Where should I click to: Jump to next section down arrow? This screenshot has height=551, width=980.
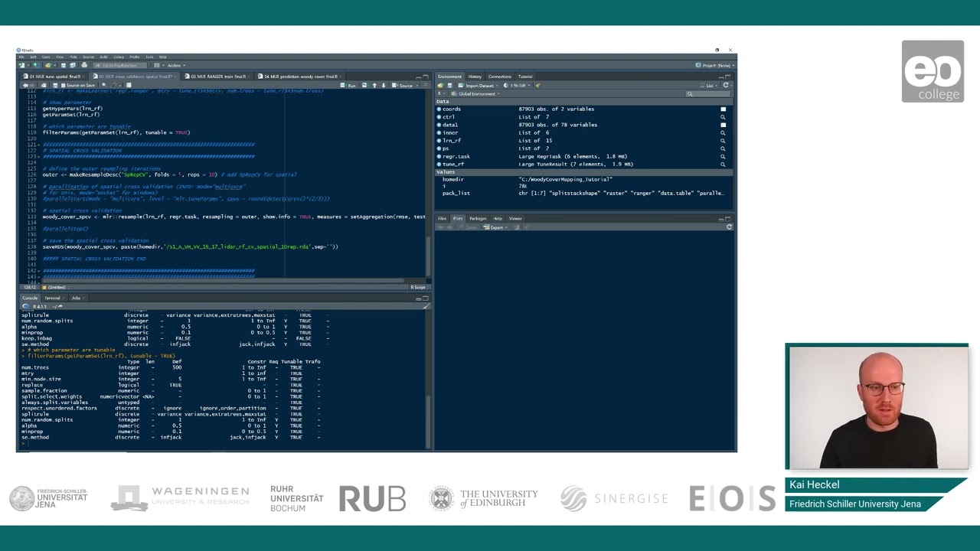coord(384,85)
